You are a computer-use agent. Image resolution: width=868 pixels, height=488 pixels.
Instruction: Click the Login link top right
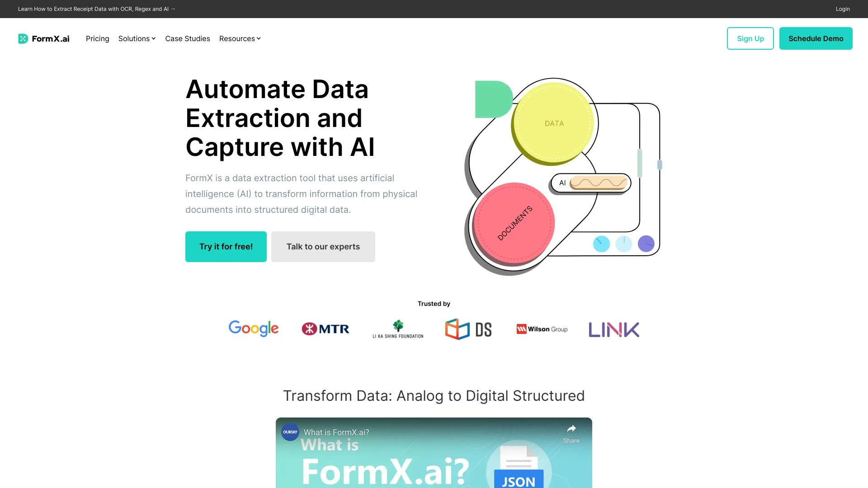(842, 8)
